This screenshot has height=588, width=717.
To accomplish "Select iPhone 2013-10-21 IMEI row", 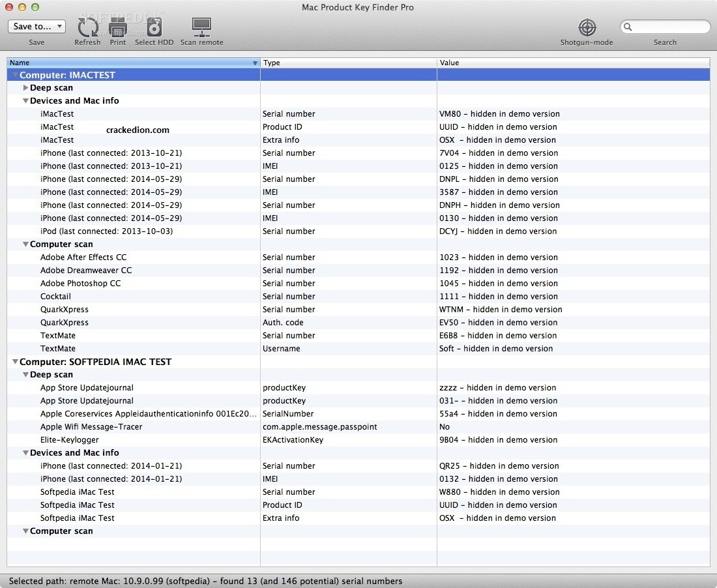I will tap(358, 166).
